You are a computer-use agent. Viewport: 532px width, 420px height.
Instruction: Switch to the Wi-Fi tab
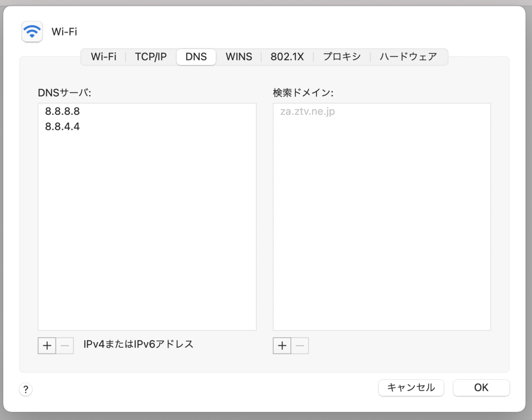pos(104,57)
